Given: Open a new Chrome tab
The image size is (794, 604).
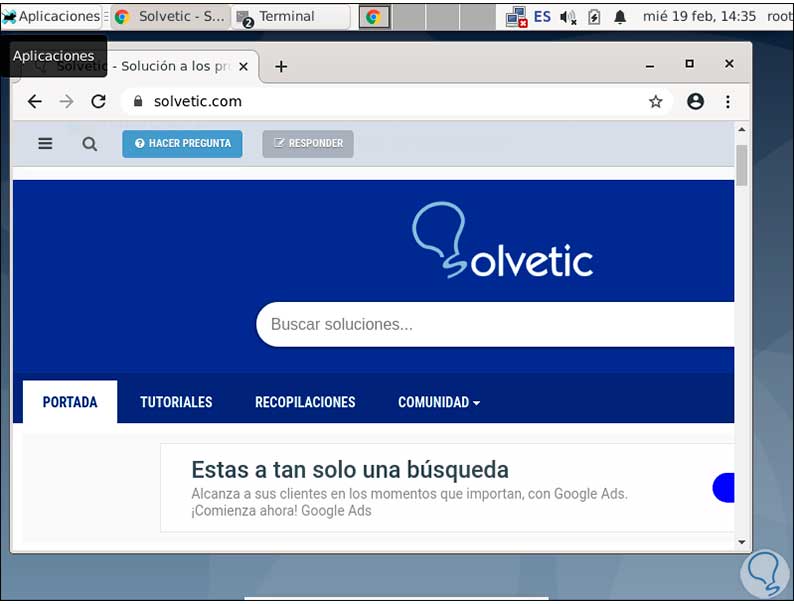Looking at the screenshot, I should (x=281, y=66).
